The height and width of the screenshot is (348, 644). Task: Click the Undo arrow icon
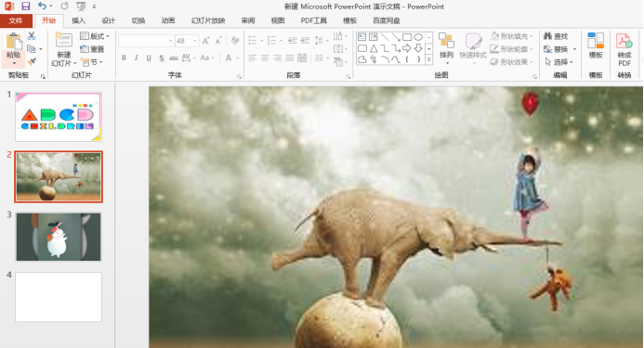coord(42,6)
